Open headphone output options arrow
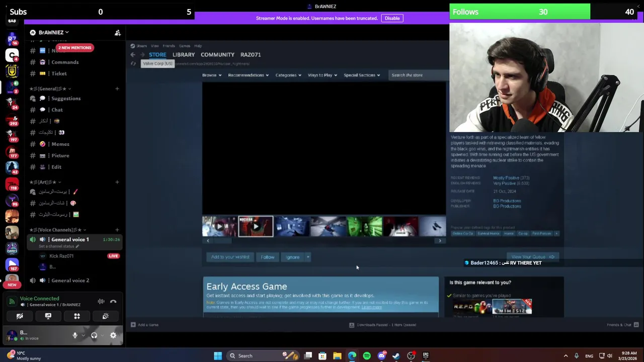 [x=102, y=335]
